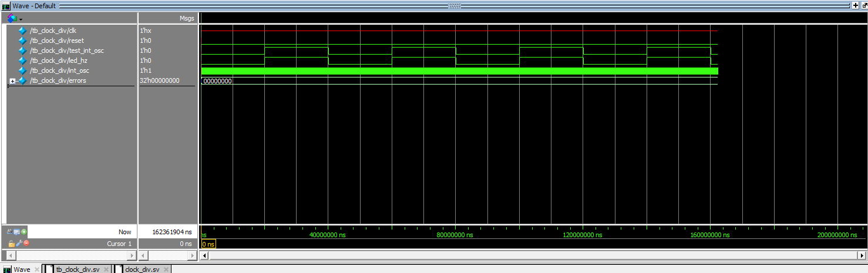Undock the Wave window
Viewport: 868px width, 273px height.
864,5
